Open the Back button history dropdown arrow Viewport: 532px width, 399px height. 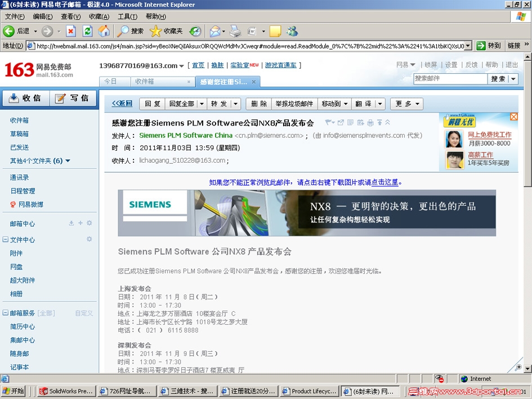click(x=35, y=31)
